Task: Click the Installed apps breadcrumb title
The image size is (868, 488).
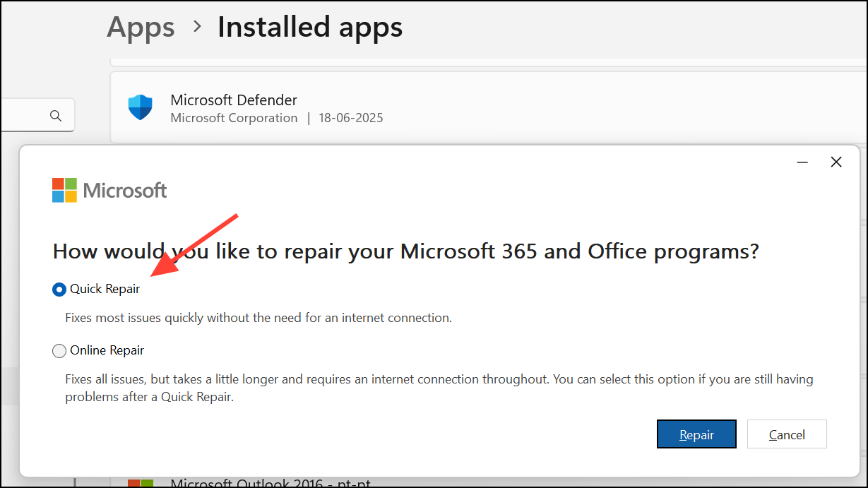Action: [x=310, y=28]
